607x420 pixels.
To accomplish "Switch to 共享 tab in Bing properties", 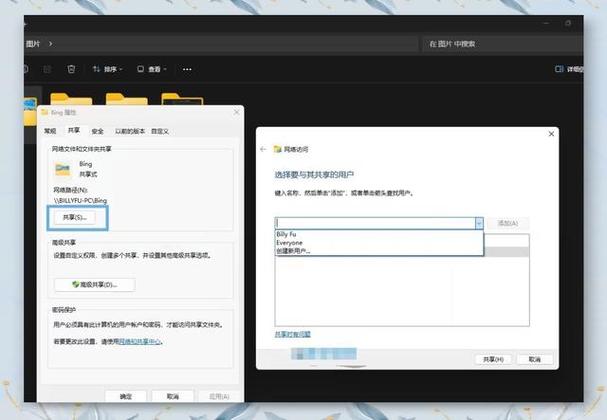I will click(x=74, y=130).
